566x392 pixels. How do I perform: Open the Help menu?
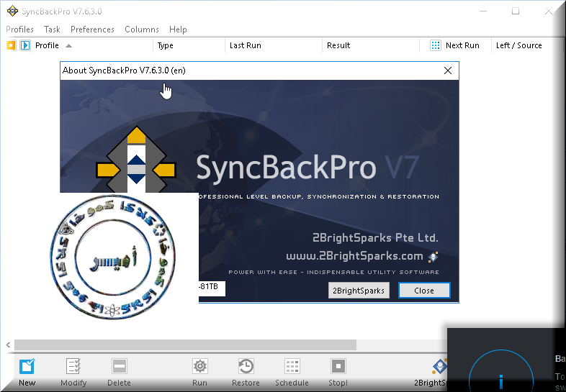(x=178, y=29)
